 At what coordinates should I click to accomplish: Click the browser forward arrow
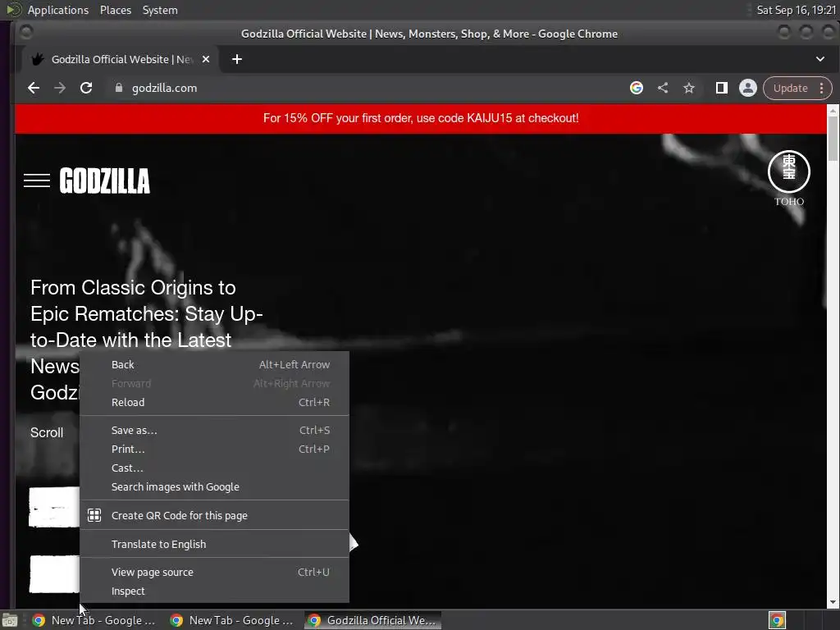[60, 88]
